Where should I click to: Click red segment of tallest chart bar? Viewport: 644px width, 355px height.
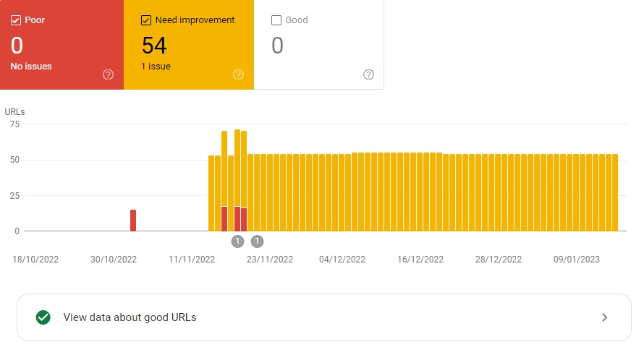pyautogui.click(x=237, y=219)
